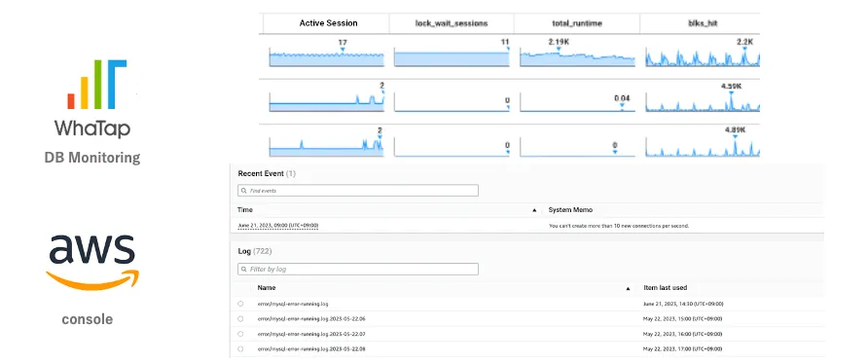Click the peak marker at 2.19K

point(559,50)
